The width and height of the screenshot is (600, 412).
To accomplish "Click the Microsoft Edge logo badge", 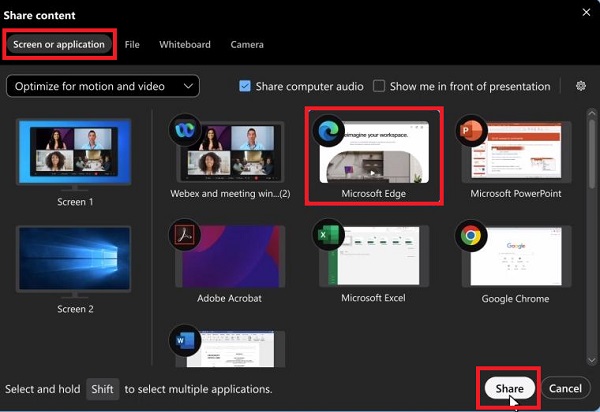I will 329,130.
